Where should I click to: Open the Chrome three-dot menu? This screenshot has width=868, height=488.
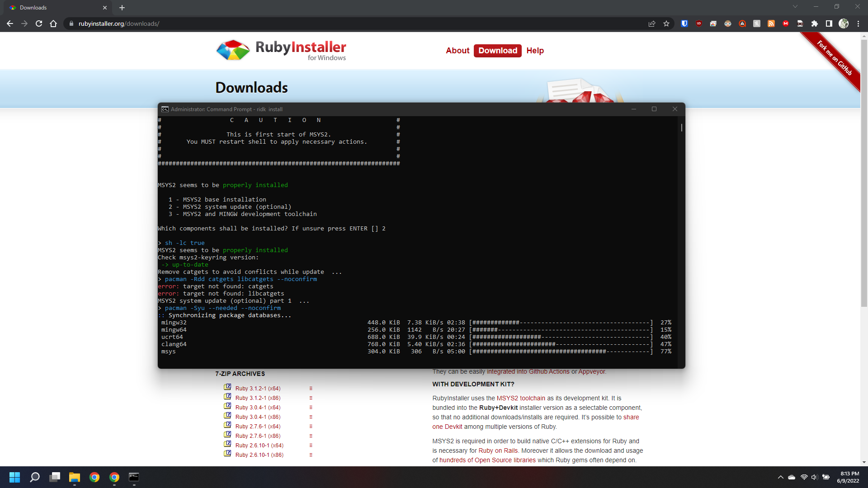[858, 23]
